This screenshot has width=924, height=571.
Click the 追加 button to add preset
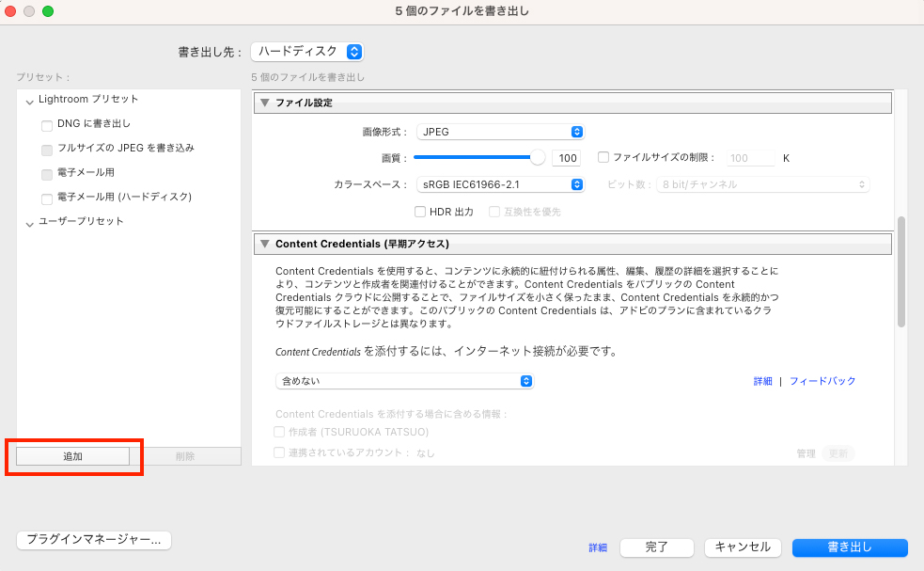[73, 455]
